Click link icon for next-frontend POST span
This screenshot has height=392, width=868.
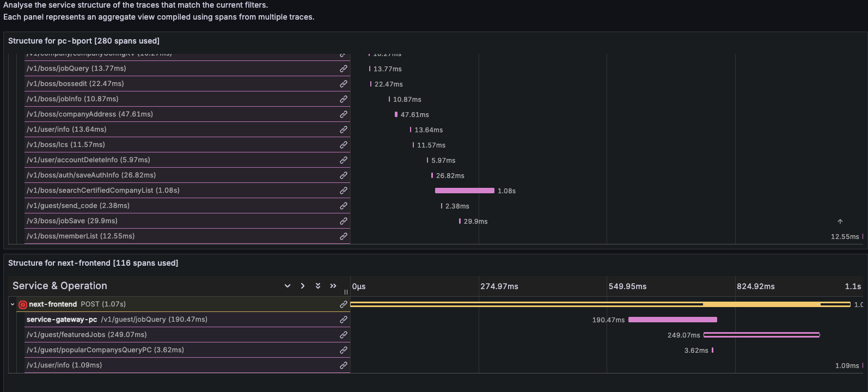pos(344,304)
